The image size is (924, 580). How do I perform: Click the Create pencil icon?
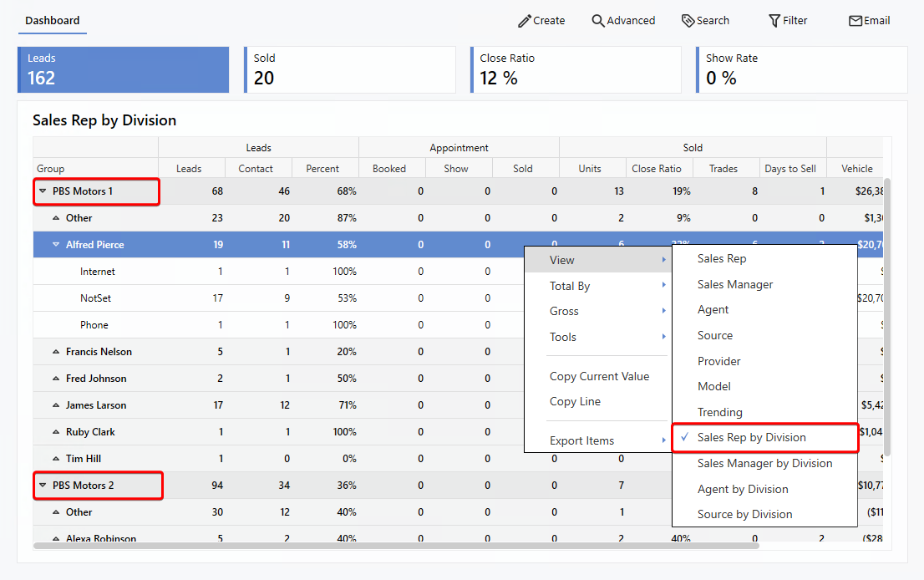click(x=525, y=21)
